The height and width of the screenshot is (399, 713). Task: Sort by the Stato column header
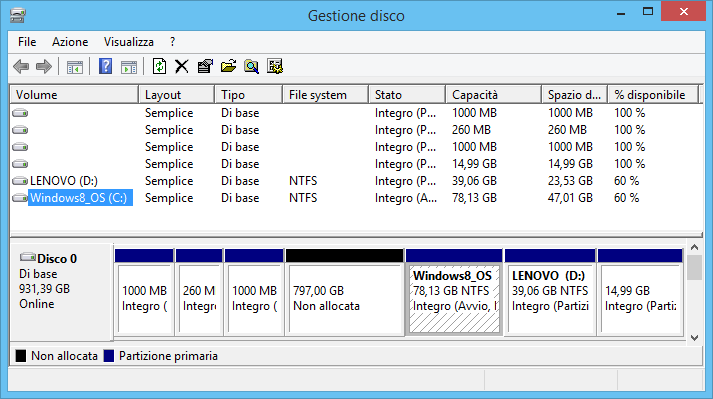pyautogui.click(x=407, y=95)
